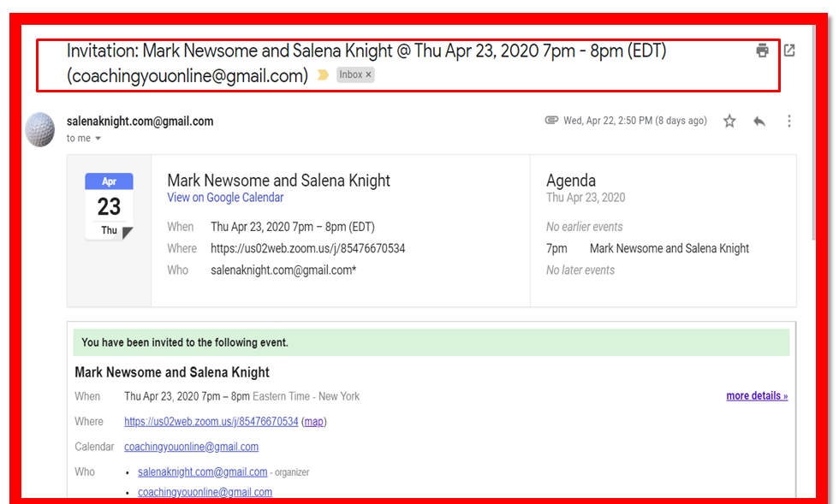
Task: Click the Calendar coachingyouonline@gmail.com link
Action: [x=191, y=447]
